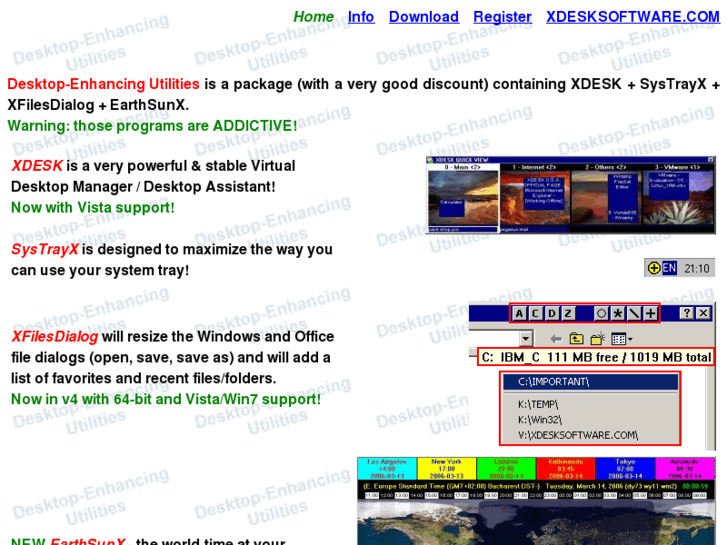Click the XDESK QUICK VIEW title bar
727x545 pixels.
570,160
